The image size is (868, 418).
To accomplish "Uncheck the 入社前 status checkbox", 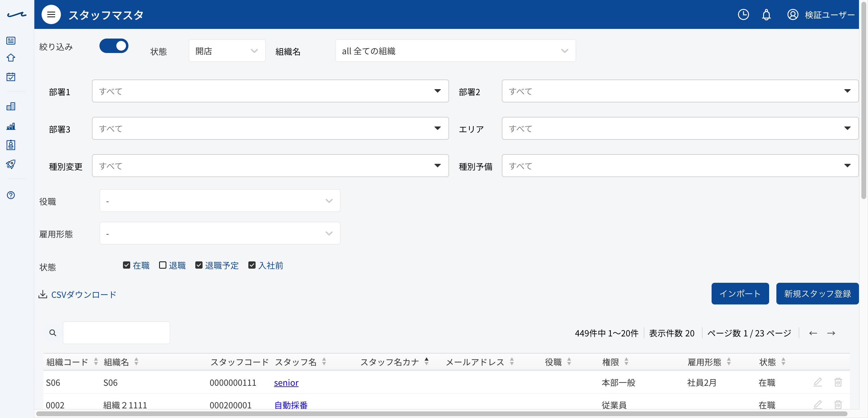I will 252,265.
